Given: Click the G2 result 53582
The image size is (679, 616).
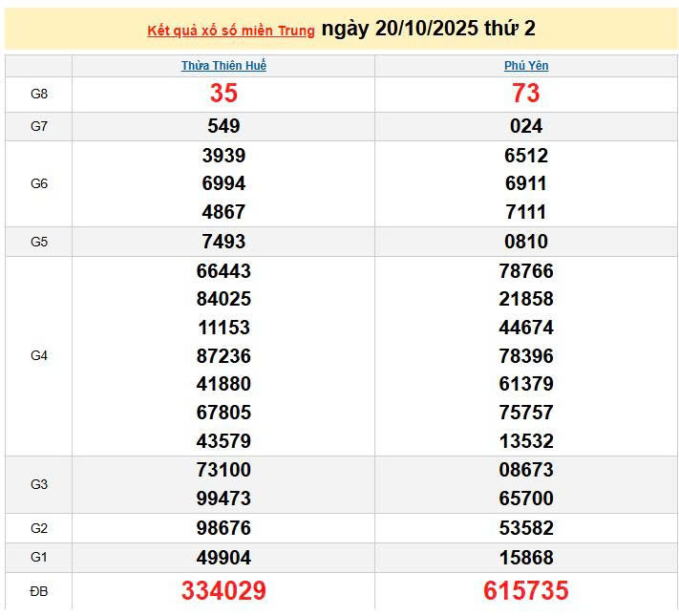Looking at the screenshot, I should coord(526,528).
